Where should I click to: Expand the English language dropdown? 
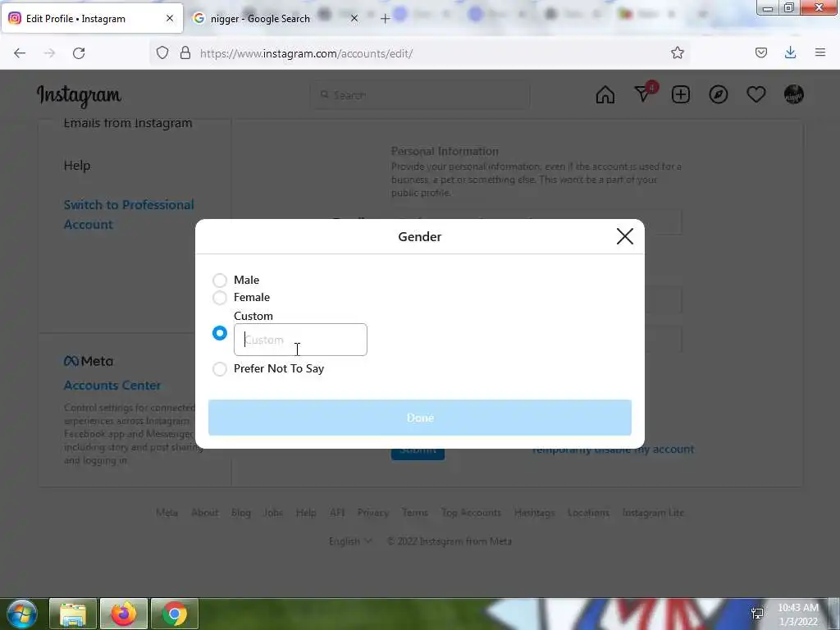[x=350, y=541]
